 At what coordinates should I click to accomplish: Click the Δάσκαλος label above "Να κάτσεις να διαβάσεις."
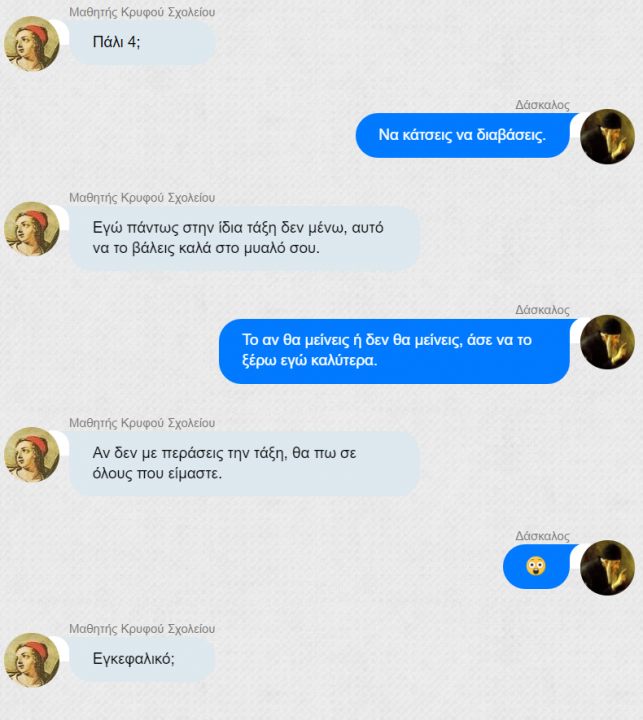click(542, 105)
